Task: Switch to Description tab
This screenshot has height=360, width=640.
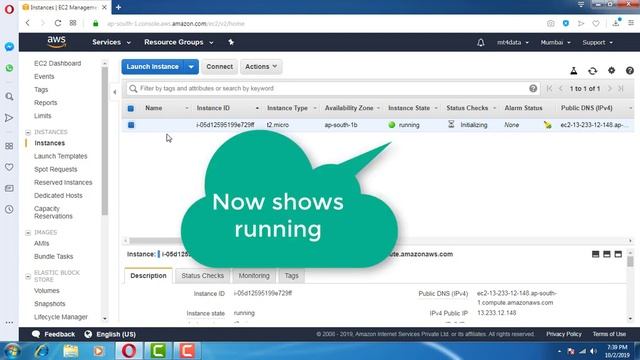Action: (148, 276)
